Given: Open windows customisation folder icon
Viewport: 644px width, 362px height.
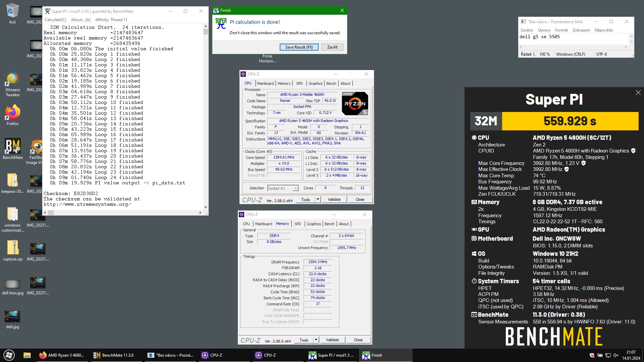Looking at the screenshot, I should click(12, 219).
